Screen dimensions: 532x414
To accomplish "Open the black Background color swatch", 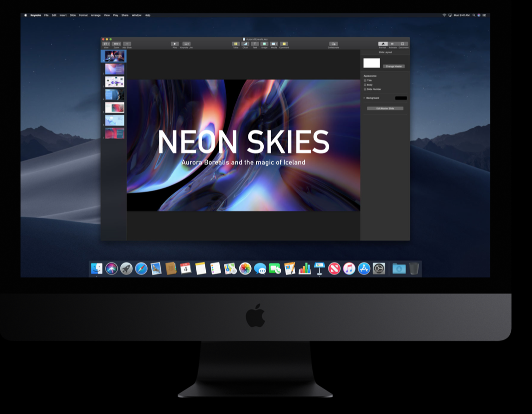I will (x=401, y=98).
